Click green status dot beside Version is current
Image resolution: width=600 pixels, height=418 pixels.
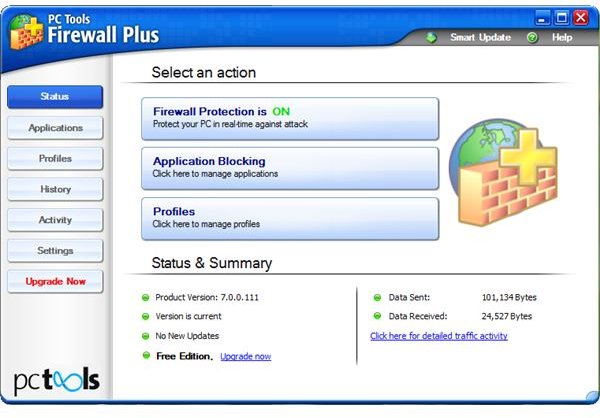pyautogui.click(x=145, y=316)
